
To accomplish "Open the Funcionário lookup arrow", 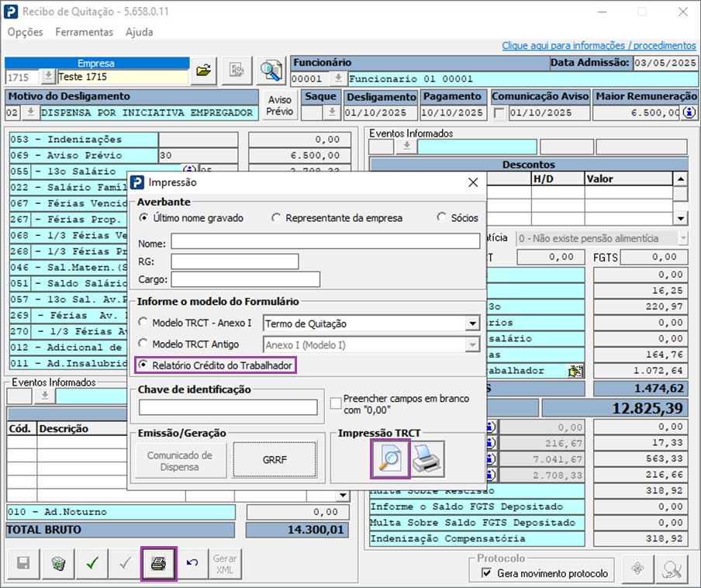I will [338, 78].
